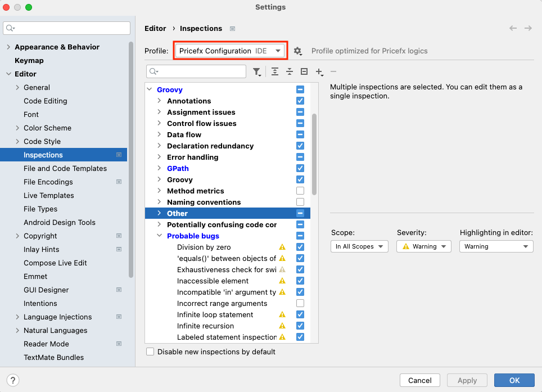Click the back navigation arrow

pyautogui.click(x=513, y=28)
